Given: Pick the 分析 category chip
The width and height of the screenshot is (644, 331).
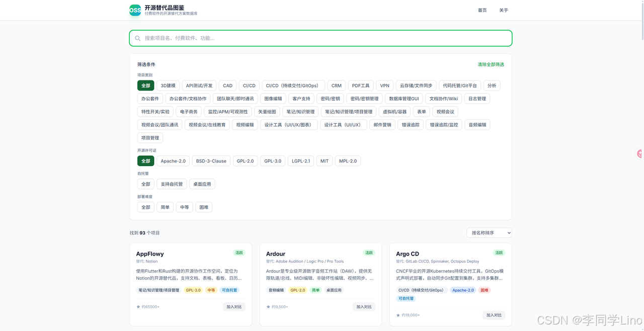Looking at the screenshot, I should pos(492,86).
